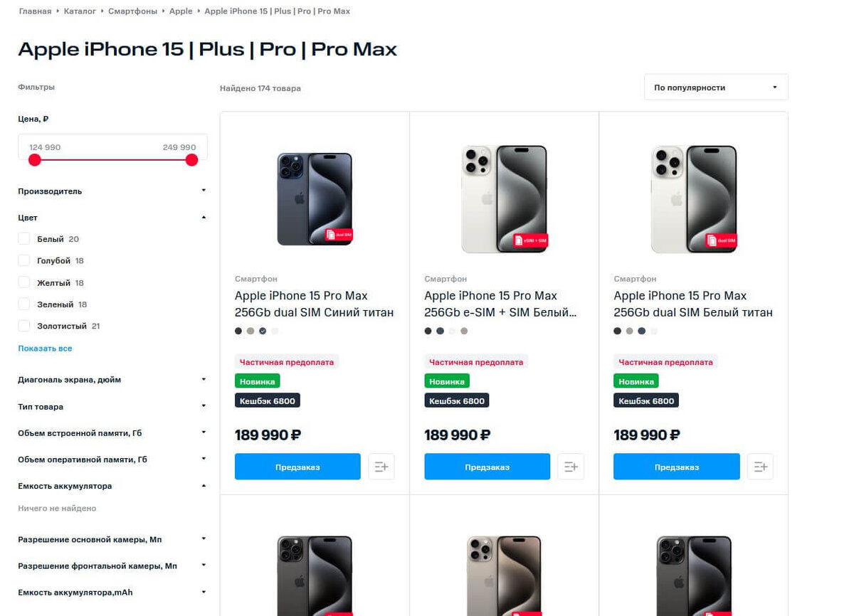Expand the Тип товара filter

coord(203,406)
